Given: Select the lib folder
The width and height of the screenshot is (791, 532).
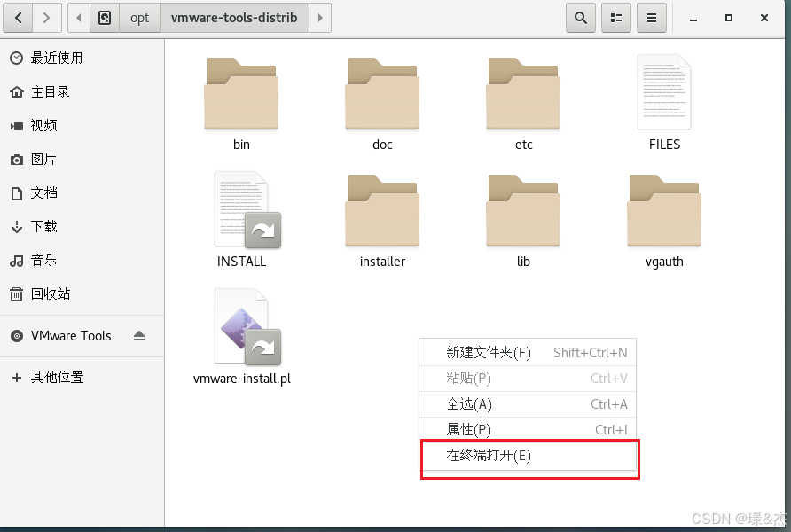Looking at the screenshot, I should click(x=523, y=221).
